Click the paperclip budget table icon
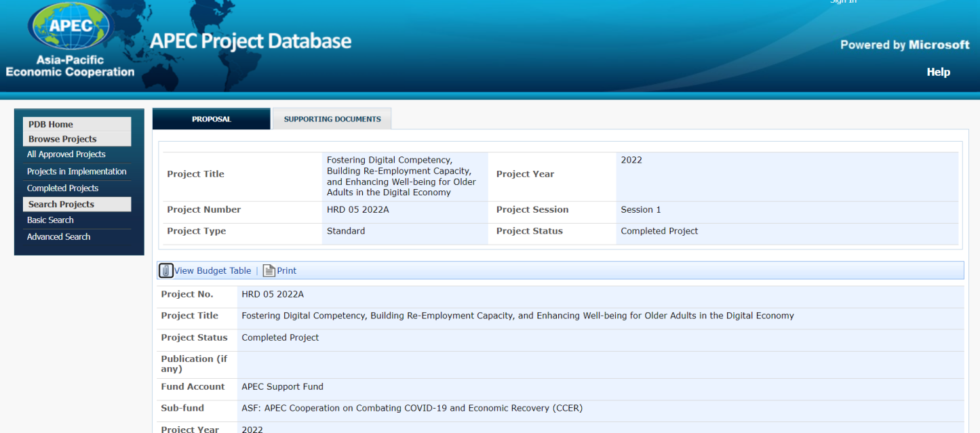The image size is (980, 433). (166, 270)
